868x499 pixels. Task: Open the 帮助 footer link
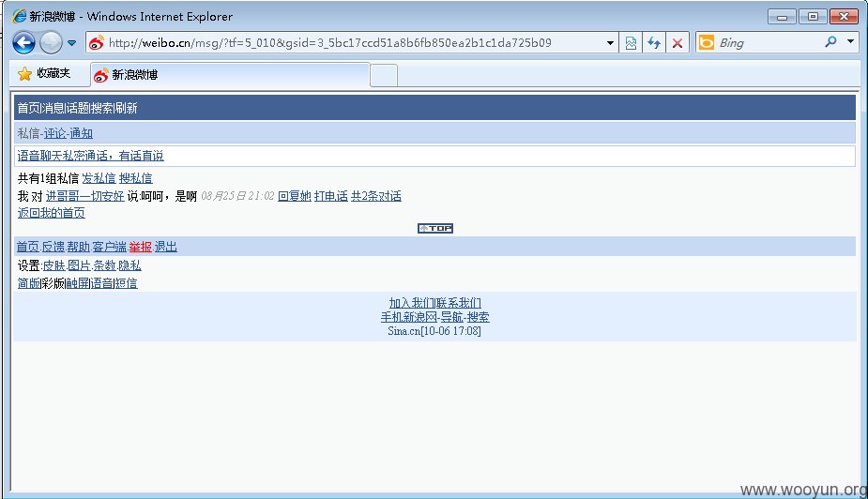(x=78, y=247)
